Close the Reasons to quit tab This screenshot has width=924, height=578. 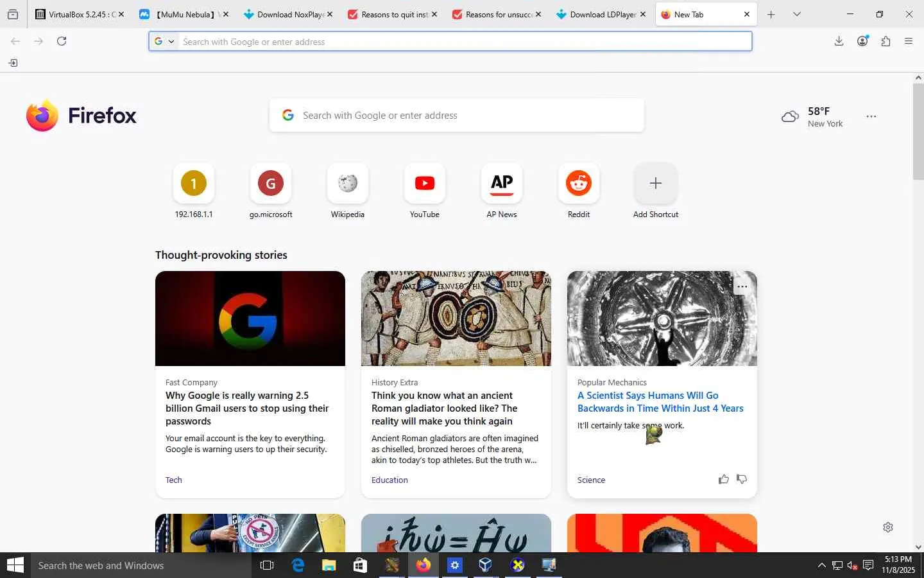[434, 14]
